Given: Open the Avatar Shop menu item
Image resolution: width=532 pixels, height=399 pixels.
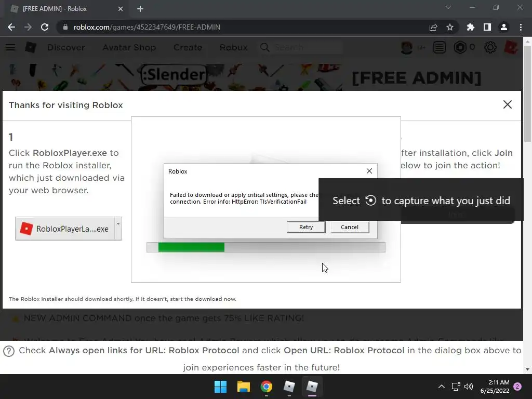Looking at the screenshot, I should tap(129, 47).
